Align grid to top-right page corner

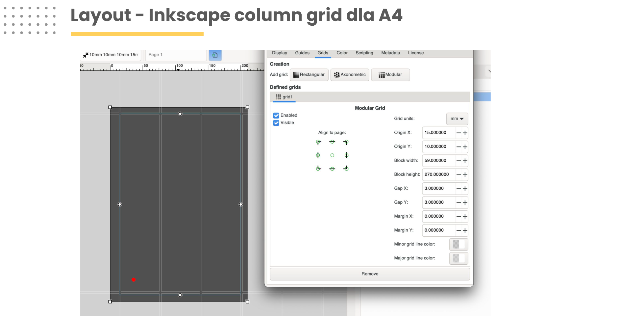coord(346,142)
